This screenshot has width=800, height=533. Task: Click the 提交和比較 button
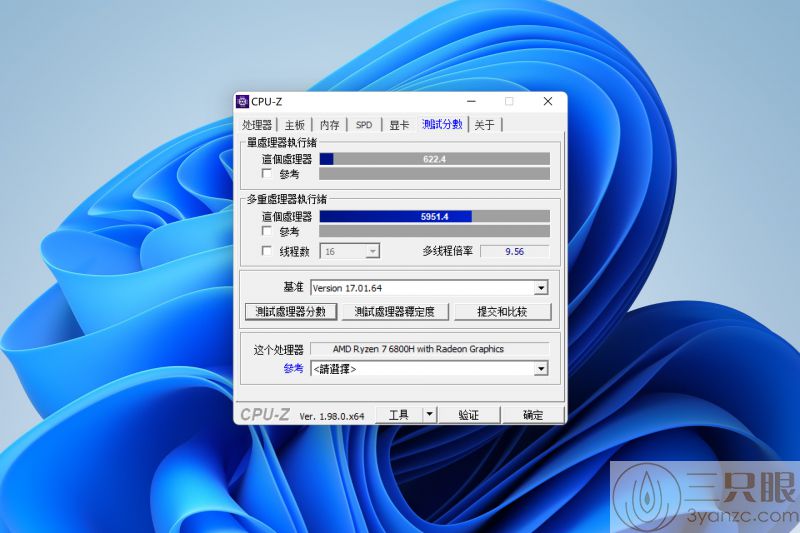point(503,312)
